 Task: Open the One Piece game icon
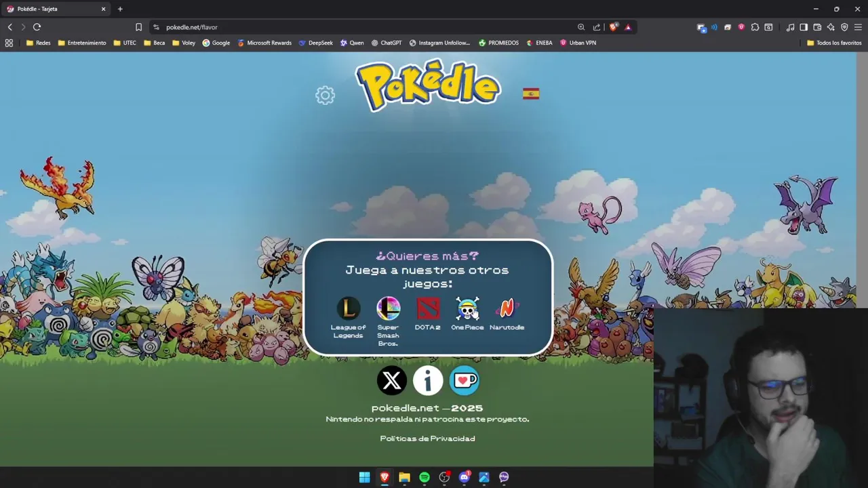pyautogui.click(x=467, y=308)
